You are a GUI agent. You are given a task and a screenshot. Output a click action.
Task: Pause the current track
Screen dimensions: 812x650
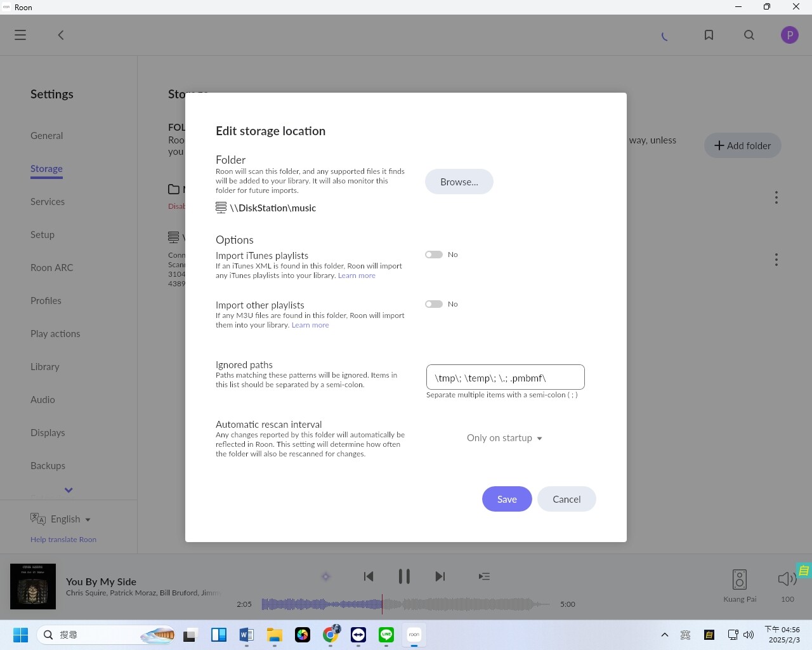(404, 576)
